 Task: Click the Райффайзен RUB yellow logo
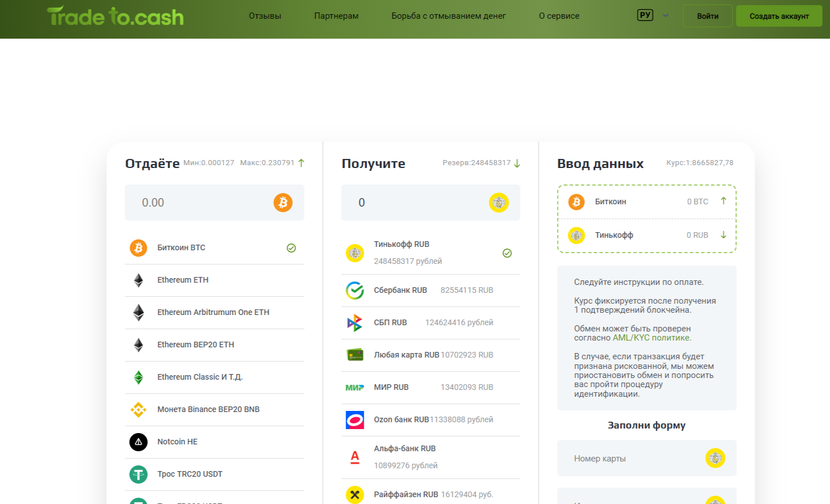pyautogui.click(x=355, y=495)
